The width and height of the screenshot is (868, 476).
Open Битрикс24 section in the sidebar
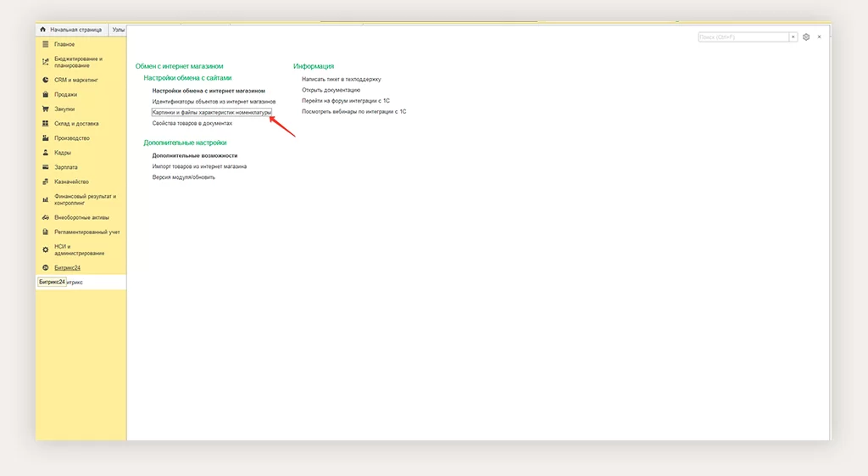(x=67, y=267)
